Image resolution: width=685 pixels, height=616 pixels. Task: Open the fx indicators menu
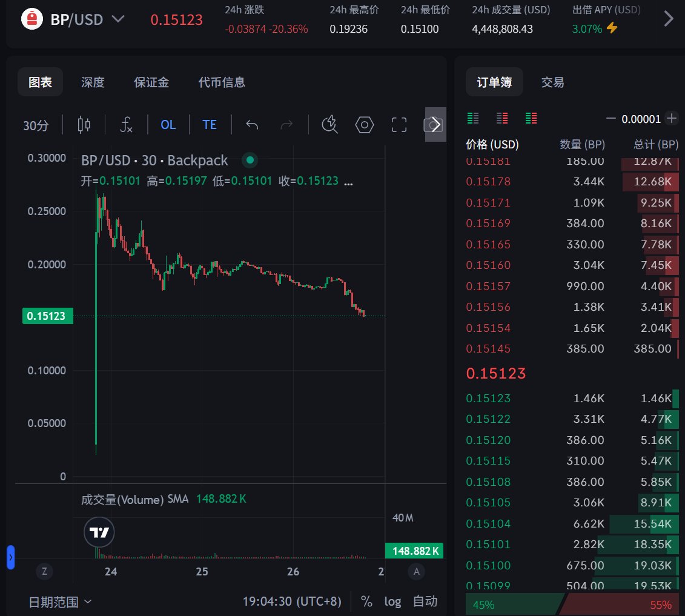pos(126,125)
